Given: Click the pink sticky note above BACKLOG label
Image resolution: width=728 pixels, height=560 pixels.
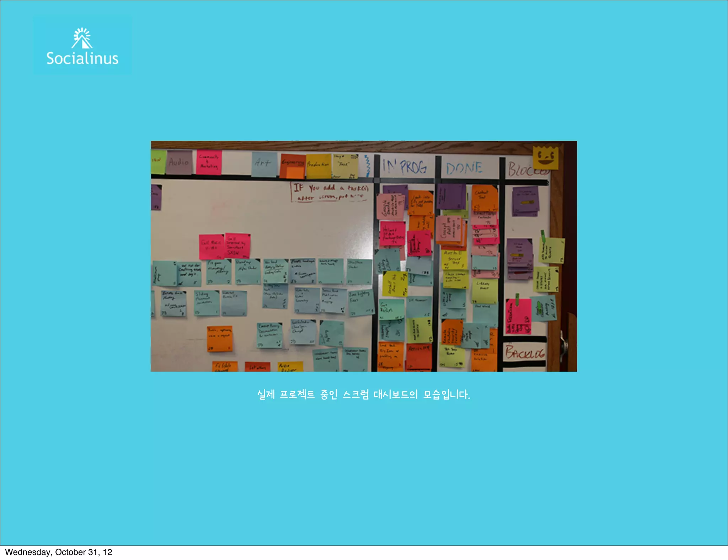Looking at the screenshot, I should pyautogui.click(x=518, y=316).
